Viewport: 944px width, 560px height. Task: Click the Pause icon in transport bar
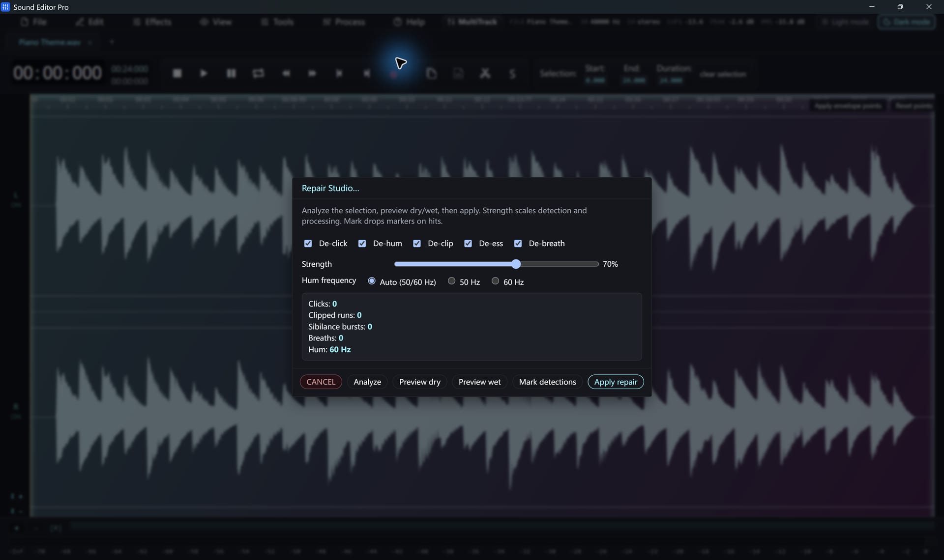click(231, 73)
